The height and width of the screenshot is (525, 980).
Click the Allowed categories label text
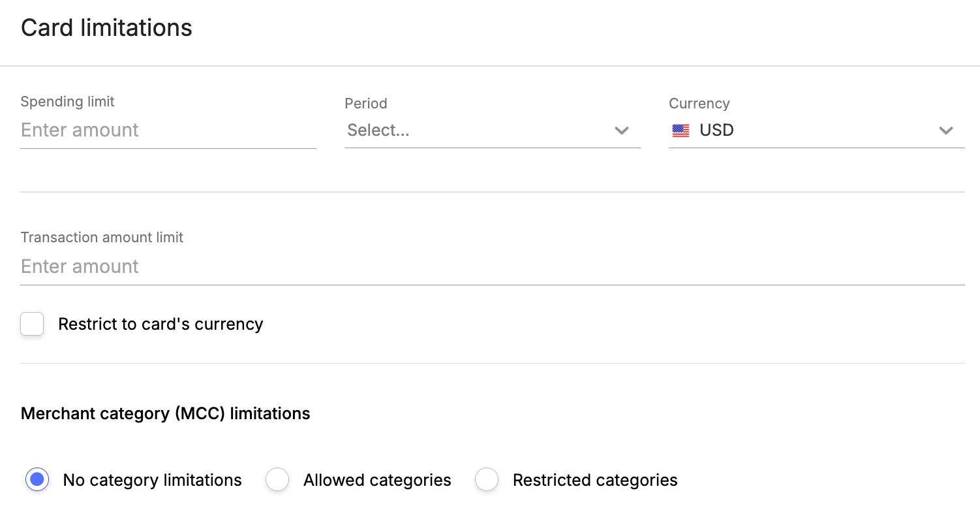click(x=377, y=480)
